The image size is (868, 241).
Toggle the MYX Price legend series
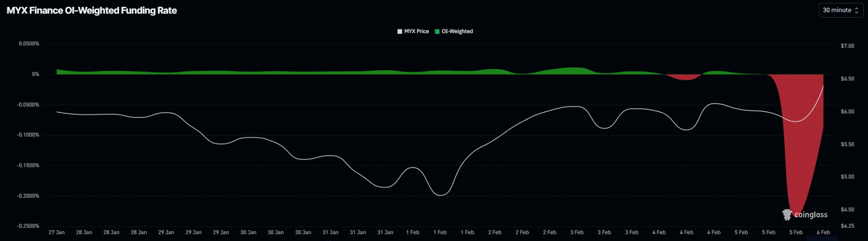[413, 31]
